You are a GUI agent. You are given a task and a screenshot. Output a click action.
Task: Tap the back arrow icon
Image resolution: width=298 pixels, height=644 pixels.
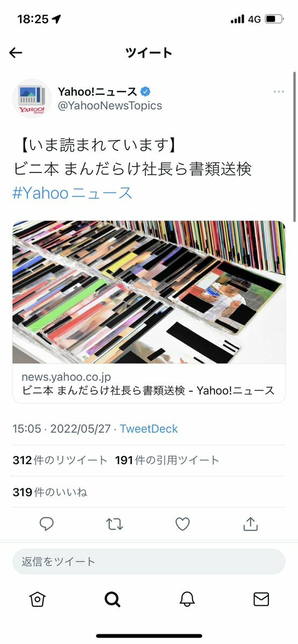(16, 53)
